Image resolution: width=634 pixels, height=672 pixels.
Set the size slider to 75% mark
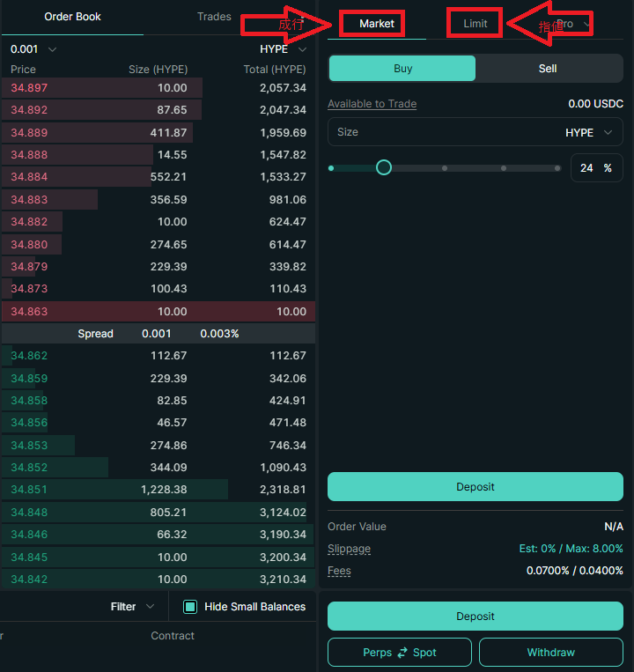(504, 168)
